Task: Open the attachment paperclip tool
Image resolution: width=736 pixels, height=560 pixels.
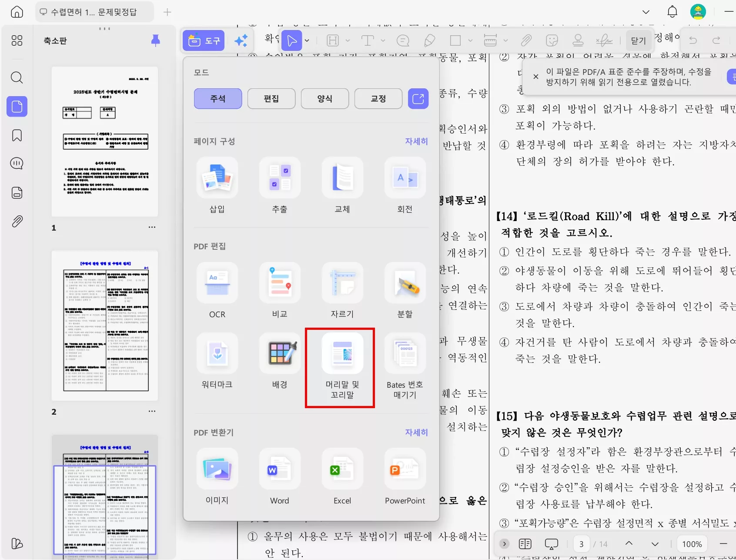Action: pyautogui.click(x=526, y=40)
